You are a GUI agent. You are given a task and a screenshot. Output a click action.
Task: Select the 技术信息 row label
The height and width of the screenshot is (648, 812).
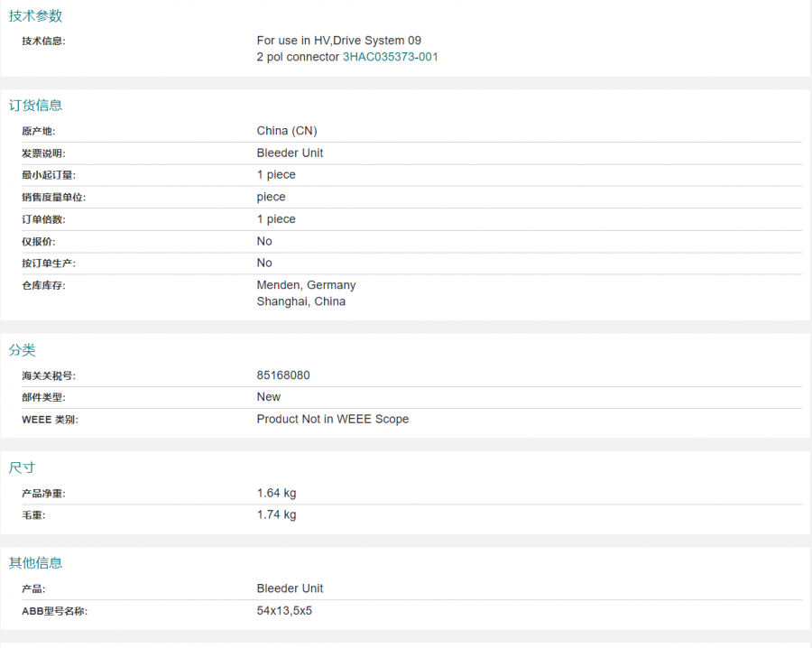(x=43, y=41)
